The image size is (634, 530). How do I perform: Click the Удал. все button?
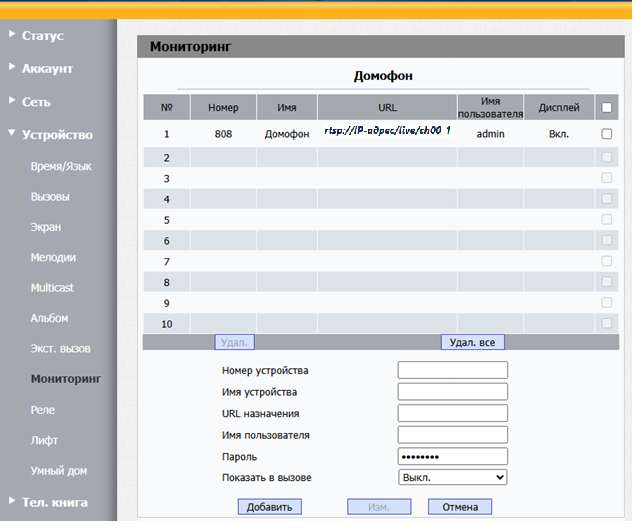[473, 342]
